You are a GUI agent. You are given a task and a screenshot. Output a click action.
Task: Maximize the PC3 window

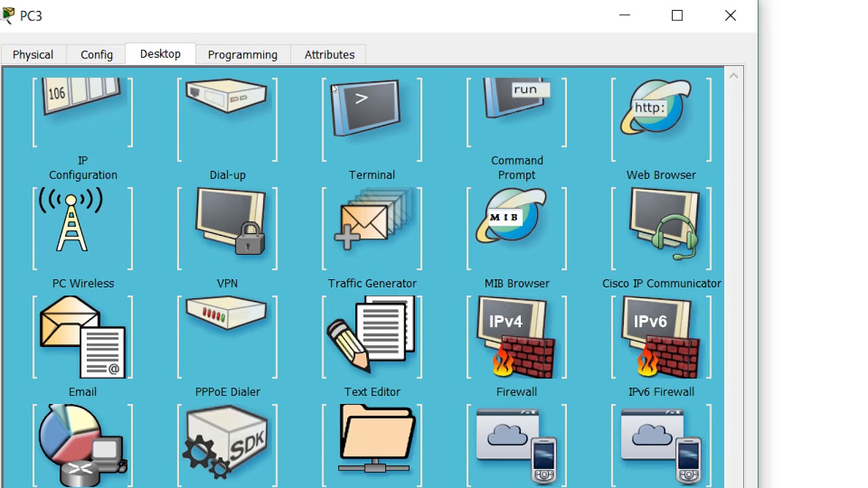tap(677, 16)
